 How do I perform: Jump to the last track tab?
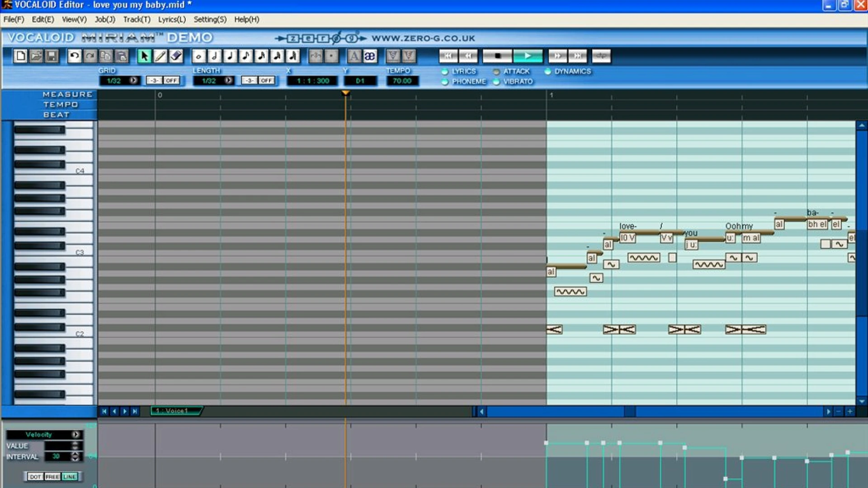[x=135, y=411]
